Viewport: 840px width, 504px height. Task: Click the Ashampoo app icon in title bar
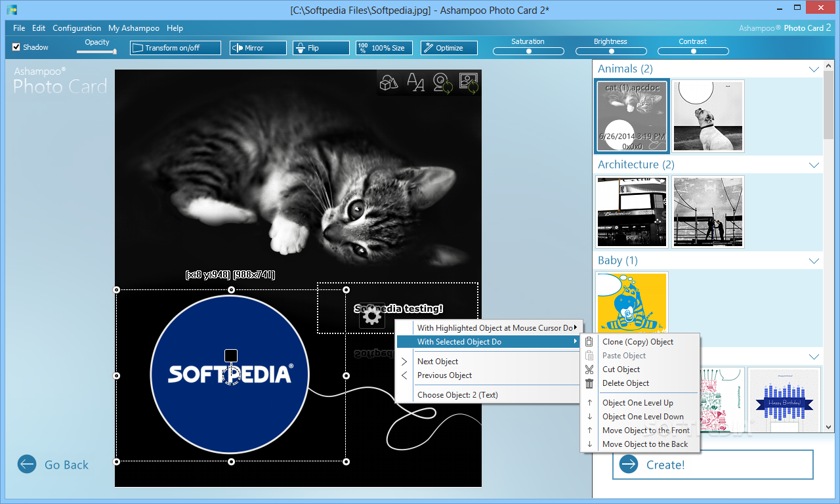(12, 10)
